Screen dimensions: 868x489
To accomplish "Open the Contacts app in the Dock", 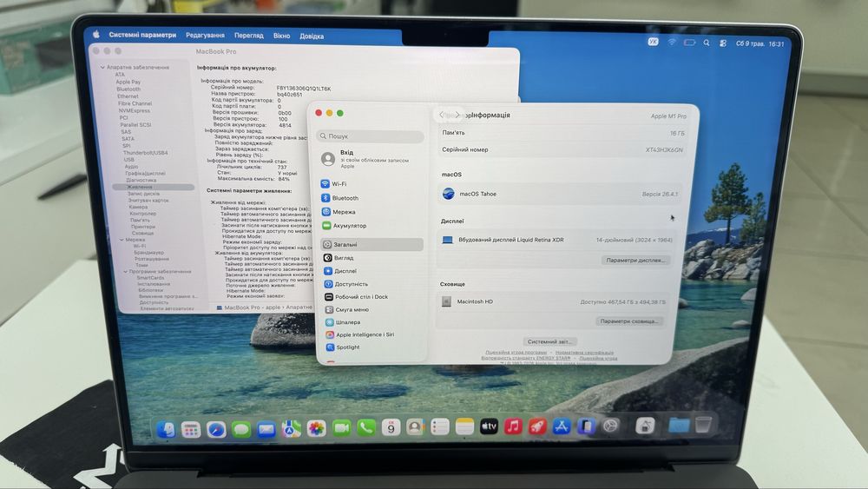I will [415, 427].
